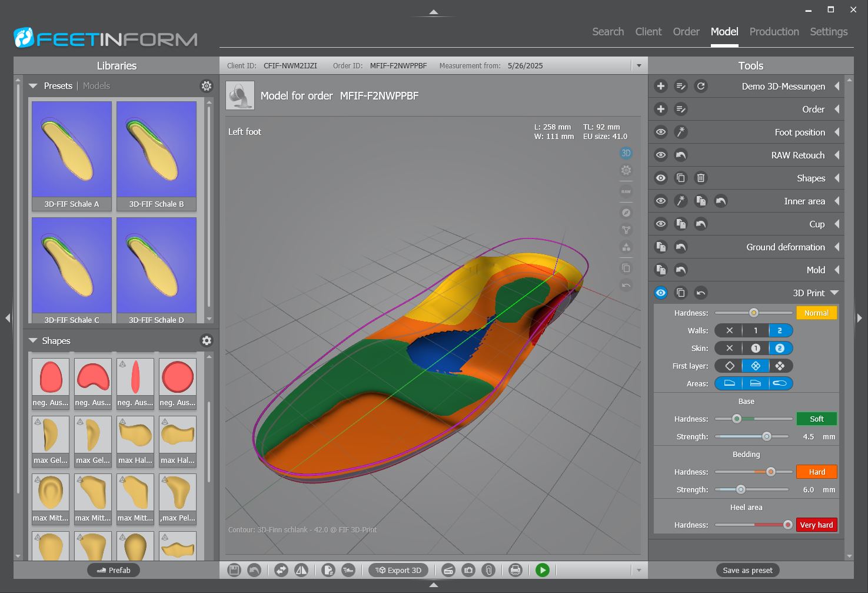The image size is (868, 593).
Task: Click the Save as preset button
Action: click(x=747, y=570)
